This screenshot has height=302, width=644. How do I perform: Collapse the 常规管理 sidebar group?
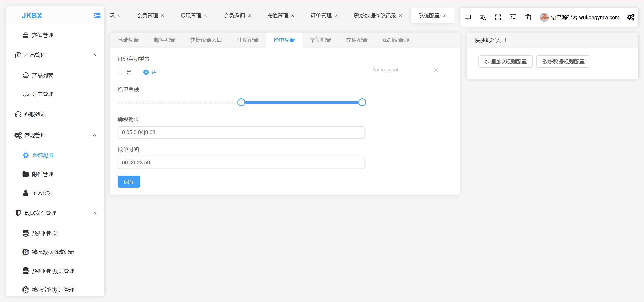point(94,135)
